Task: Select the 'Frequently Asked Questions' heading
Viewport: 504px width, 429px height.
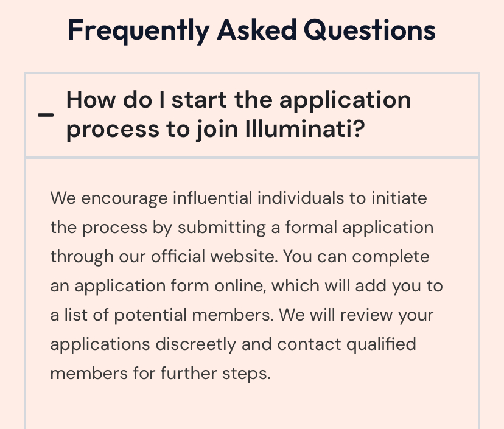Action: click(x=251, y=30)
